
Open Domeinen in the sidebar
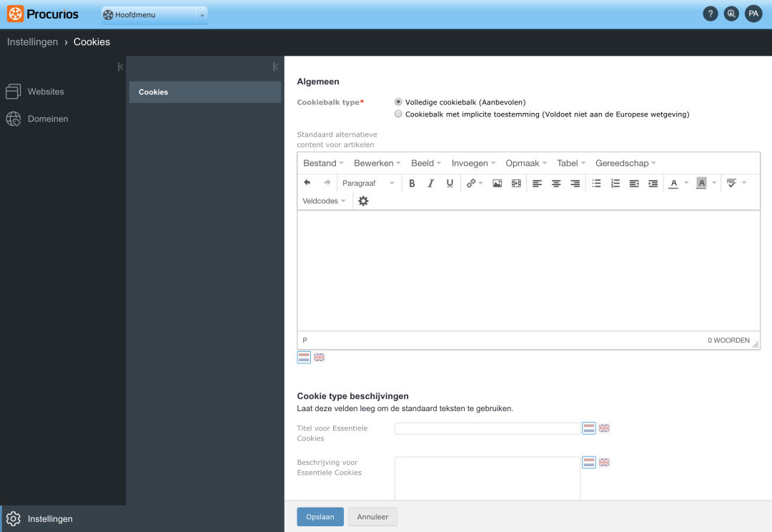point(48,119)
